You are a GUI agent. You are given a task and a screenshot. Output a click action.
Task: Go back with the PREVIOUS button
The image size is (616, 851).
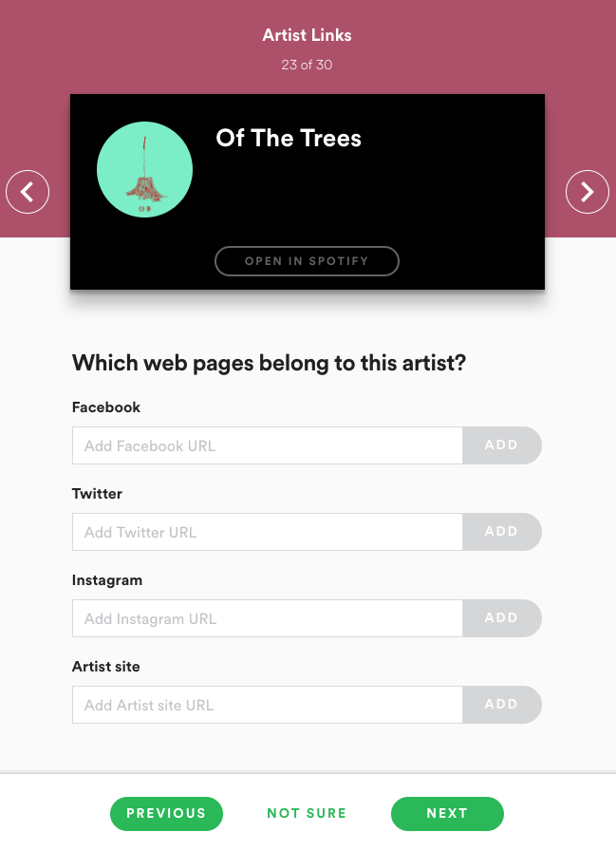166,814
